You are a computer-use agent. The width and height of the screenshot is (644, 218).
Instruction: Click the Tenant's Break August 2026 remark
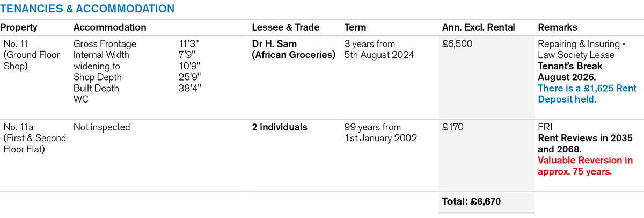click(570, 71)
